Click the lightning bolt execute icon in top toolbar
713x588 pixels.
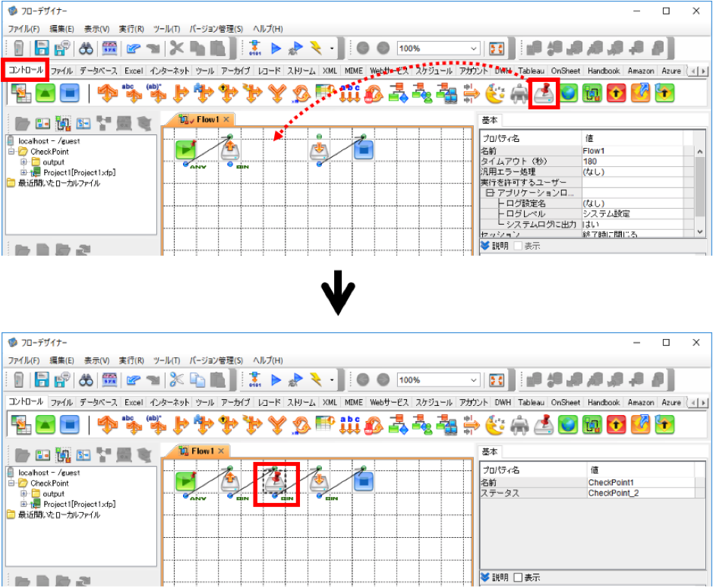(x=315, y=48)
